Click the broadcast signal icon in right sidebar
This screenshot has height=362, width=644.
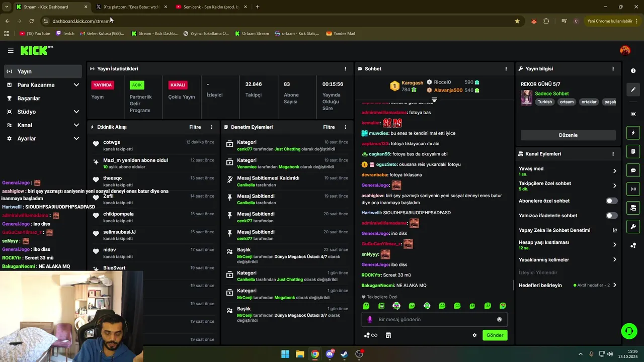tap(633, 189)
